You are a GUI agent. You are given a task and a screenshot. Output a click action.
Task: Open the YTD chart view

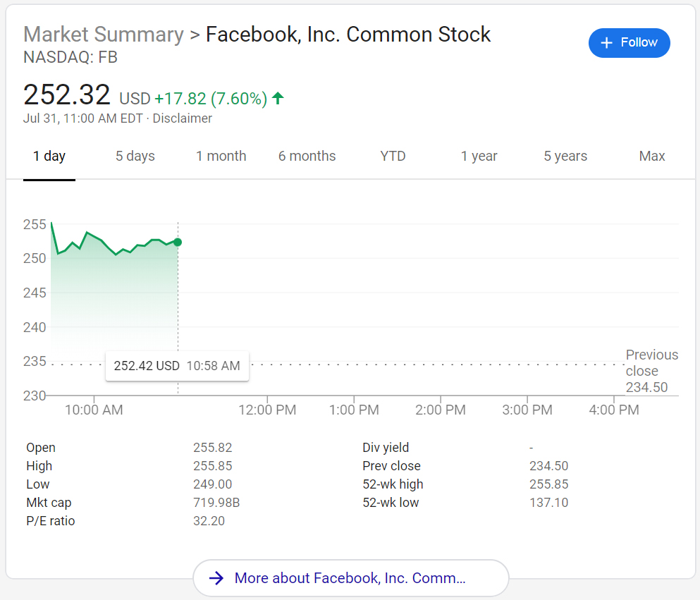click(x=393, y=157)
